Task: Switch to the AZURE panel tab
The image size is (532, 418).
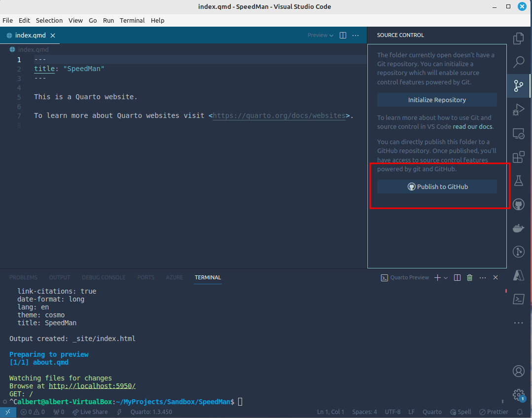Action: pyautogui.click(x=175, y=277)
